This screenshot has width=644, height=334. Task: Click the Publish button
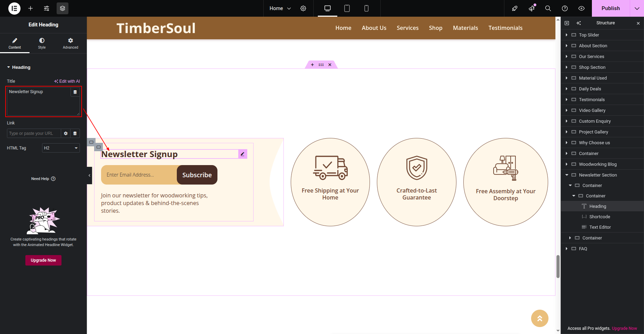click(x=610, y=8)
